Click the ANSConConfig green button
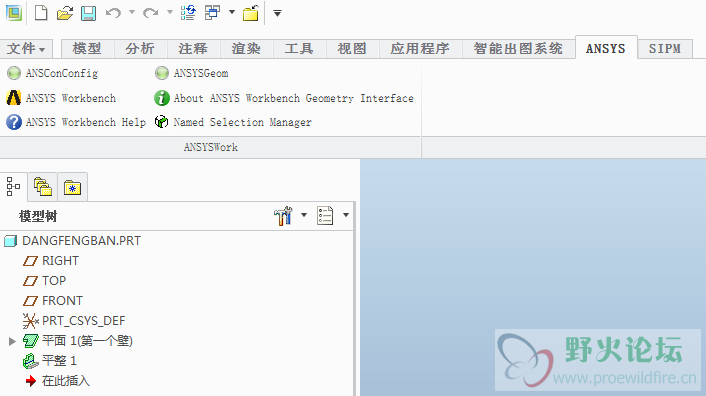This screenshot has width=706, height=396. point(14,73)
